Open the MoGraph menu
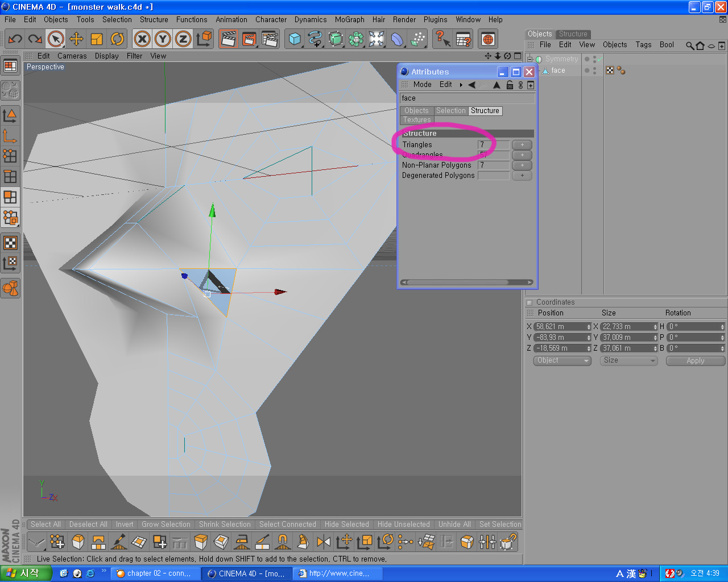The width and height of the screenshot is (728, 582). pyautogui.click(x=349, y=19)
